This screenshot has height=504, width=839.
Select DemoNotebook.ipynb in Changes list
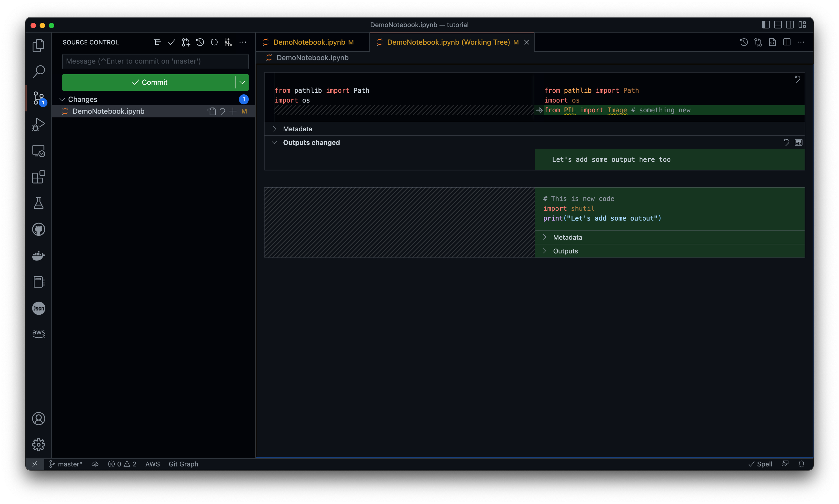(x=154, y=111)
